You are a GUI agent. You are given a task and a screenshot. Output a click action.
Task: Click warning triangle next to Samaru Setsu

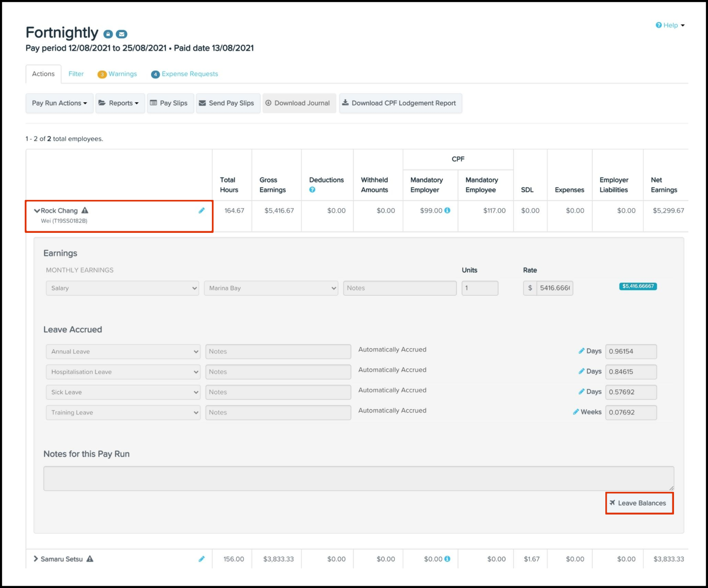click(x=90, y=559)
